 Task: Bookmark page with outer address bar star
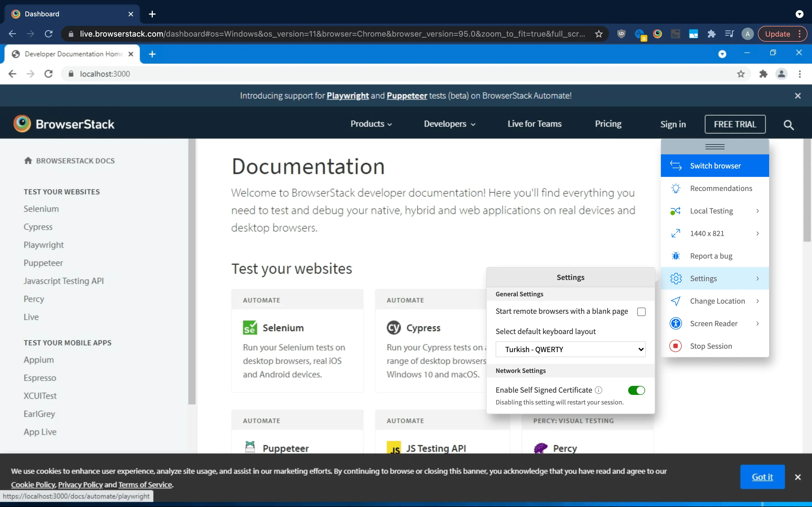pyautogui.click(x=599, y=34)
